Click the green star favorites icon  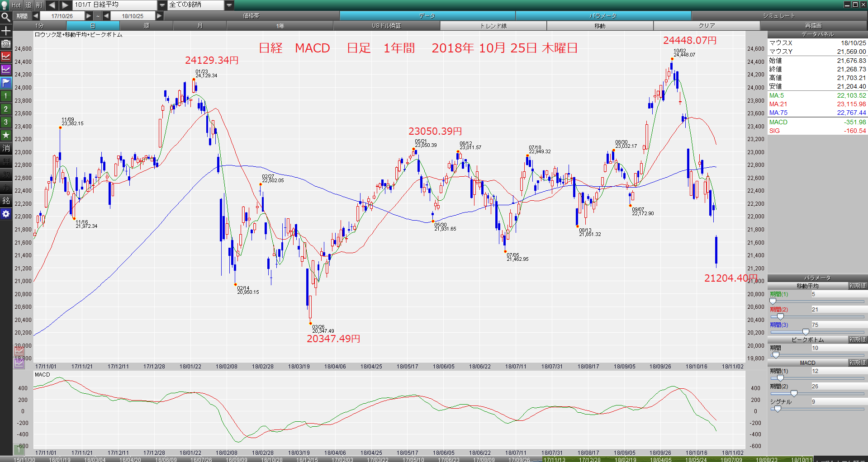[x=6, y=136]
